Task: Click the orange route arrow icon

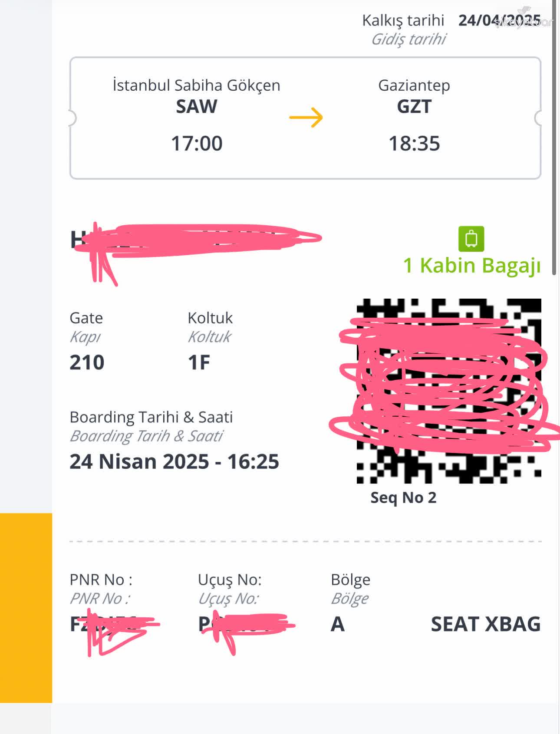Action: 306,117
